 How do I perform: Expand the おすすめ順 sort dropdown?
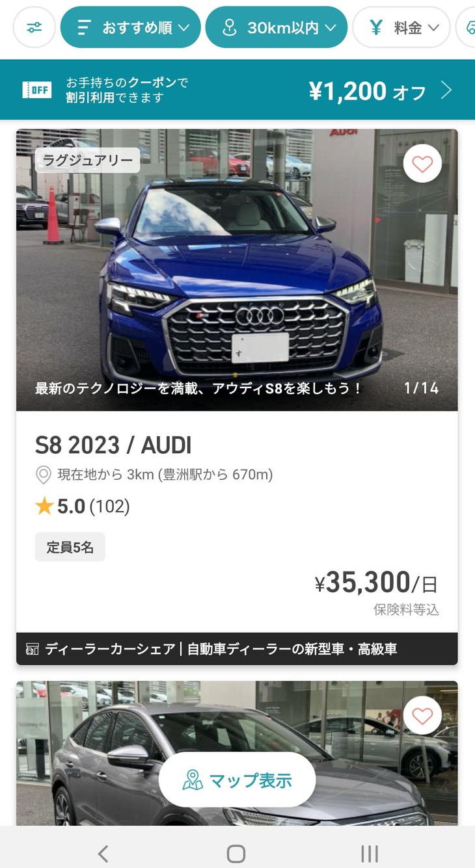tap(130, 27)
